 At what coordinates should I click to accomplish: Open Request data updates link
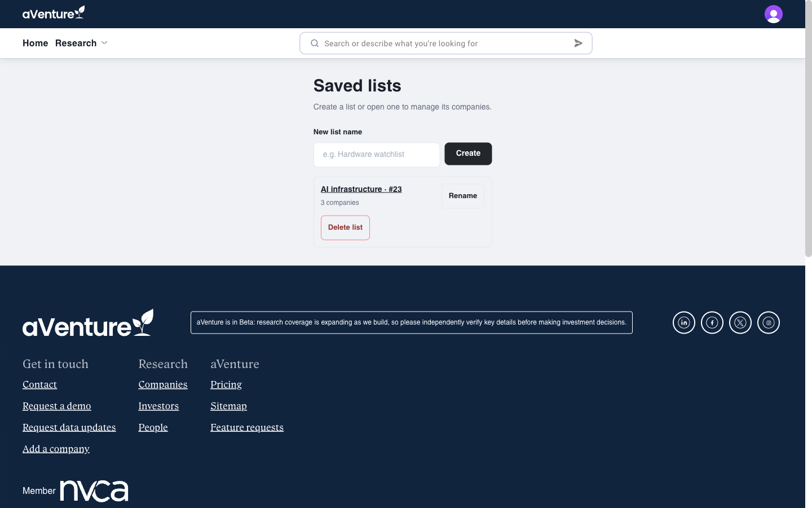click(69, 427)
